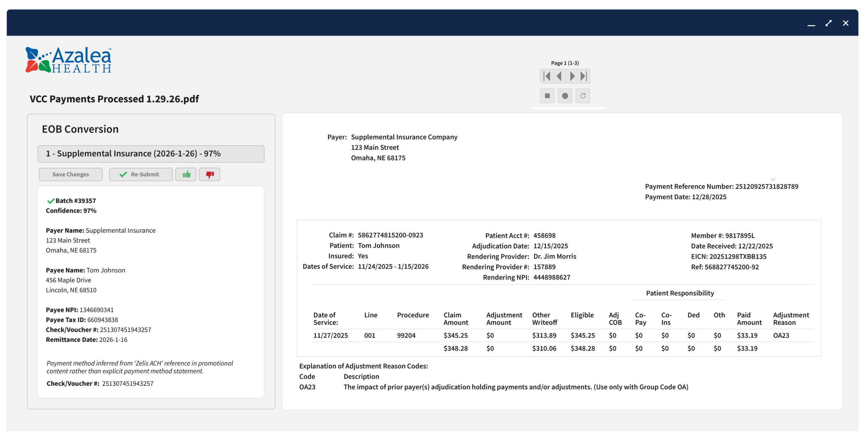Click the Save Changes button
868x432 pixels.
[71, 174]
